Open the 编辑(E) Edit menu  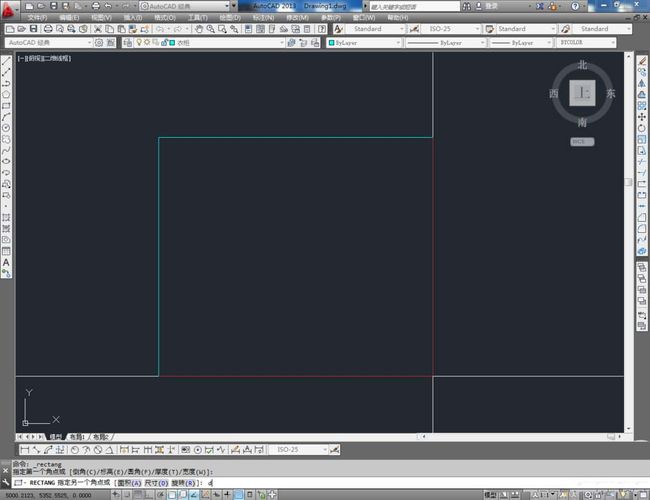(69, 18)
